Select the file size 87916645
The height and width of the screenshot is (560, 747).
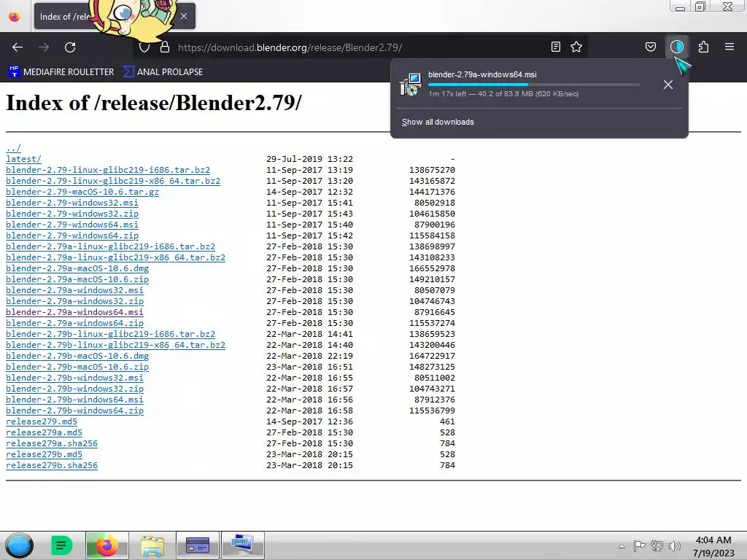pyautogui.click(x=435, y=312)
